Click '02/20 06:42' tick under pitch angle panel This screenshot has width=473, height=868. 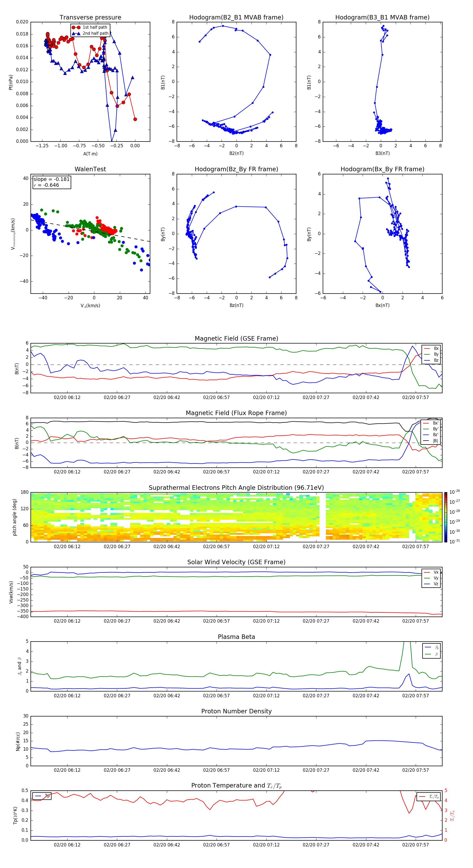tap(167, 546)
